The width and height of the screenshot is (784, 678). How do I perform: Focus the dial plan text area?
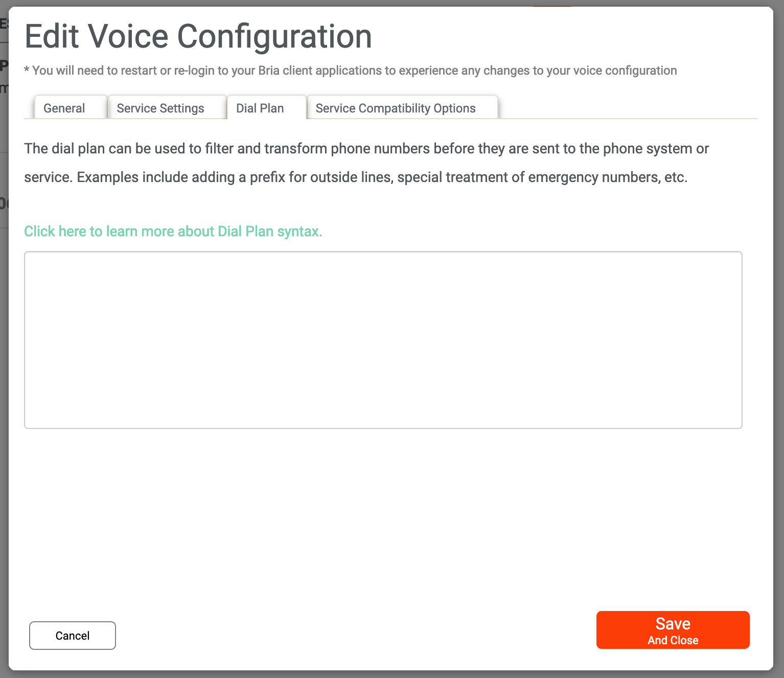383,340
